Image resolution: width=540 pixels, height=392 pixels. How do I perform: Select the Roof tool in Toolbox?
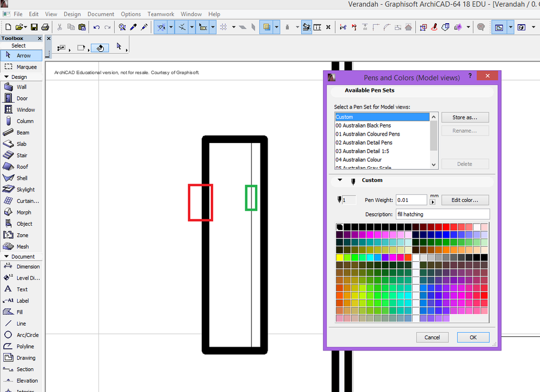pyautogui.click(x=22, y=167)
